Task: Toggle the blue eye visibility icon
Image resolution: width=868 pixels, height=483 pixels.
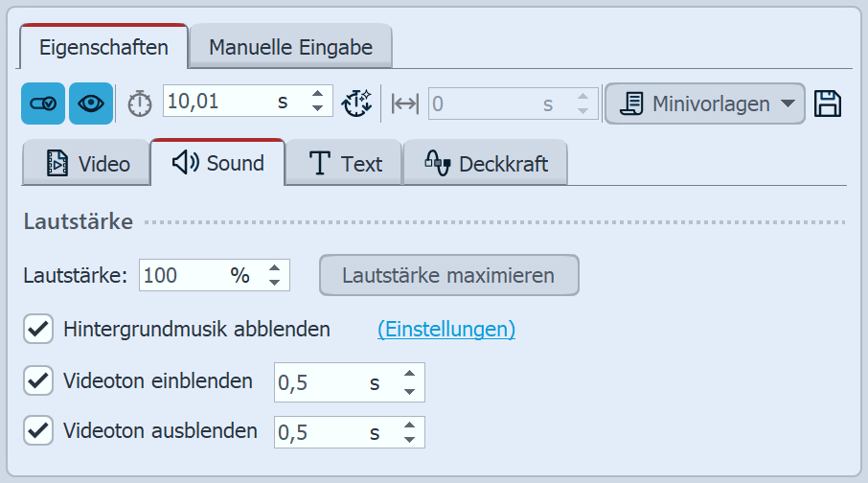Action: (x=91, y=103)
